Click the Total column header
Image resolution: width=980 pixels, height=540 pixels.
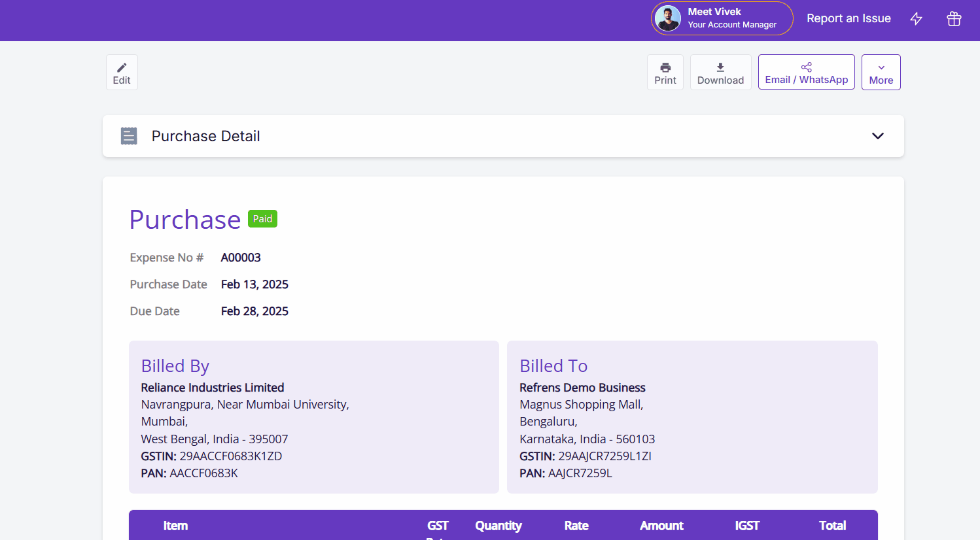[x=832, y=526]
